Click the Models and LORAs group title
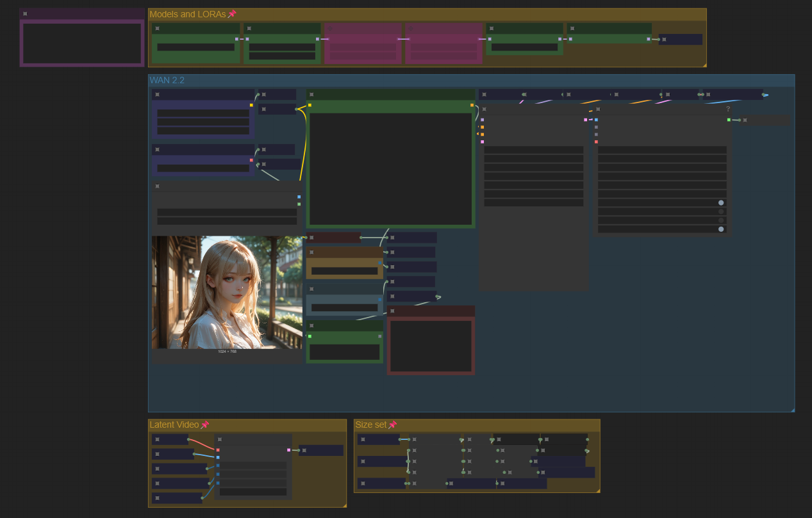This screenshot has width=812, height=518. [x=187, y=14]
